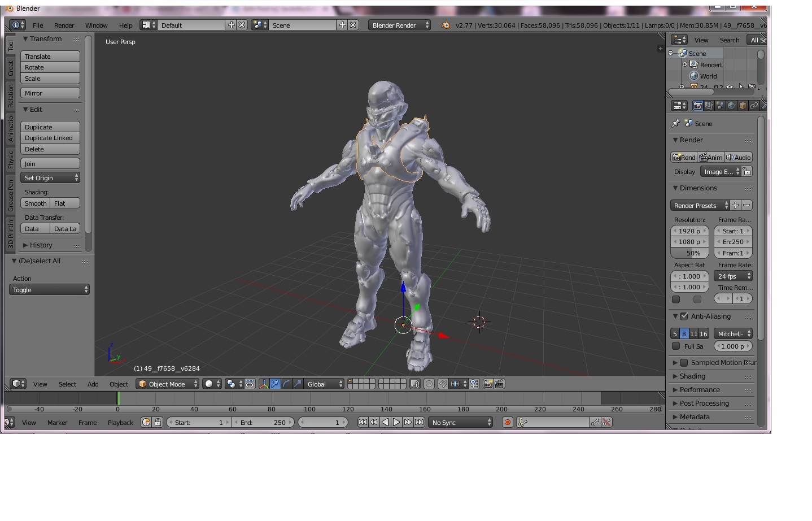
Task: Switch to the Create tool shelf tab
Action: coord(10,69)
